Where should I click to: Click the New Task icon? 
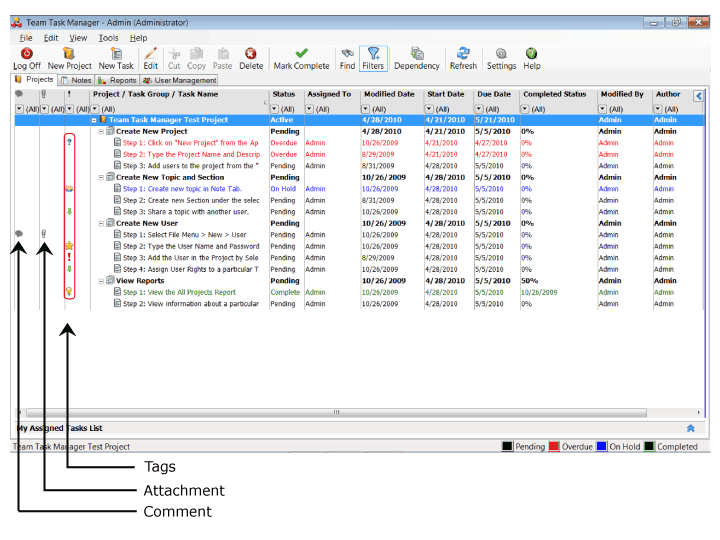pyautogui.click(x=116, y=54)
